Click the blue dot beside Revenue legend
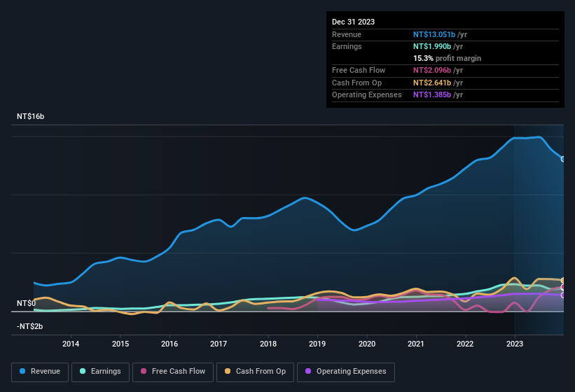The width and height of the screenshot is (575, 392). (x=22, y=372)
